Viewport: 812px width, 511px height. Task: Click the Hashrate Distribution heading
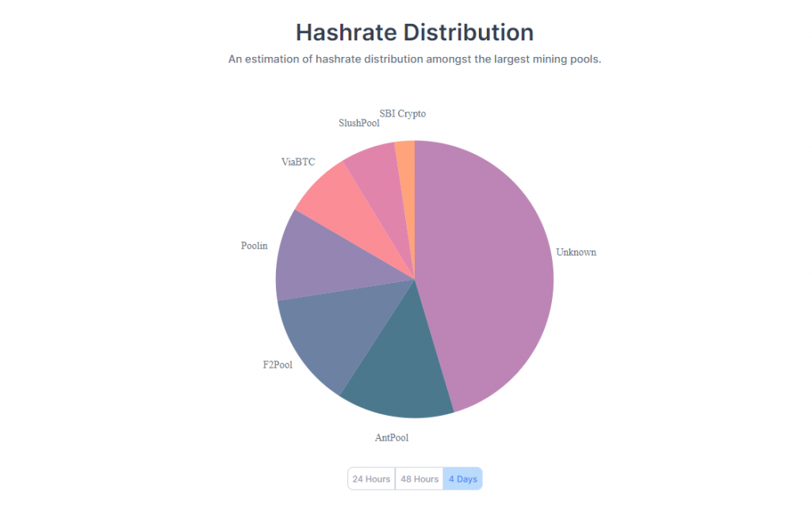pos(415,32)
